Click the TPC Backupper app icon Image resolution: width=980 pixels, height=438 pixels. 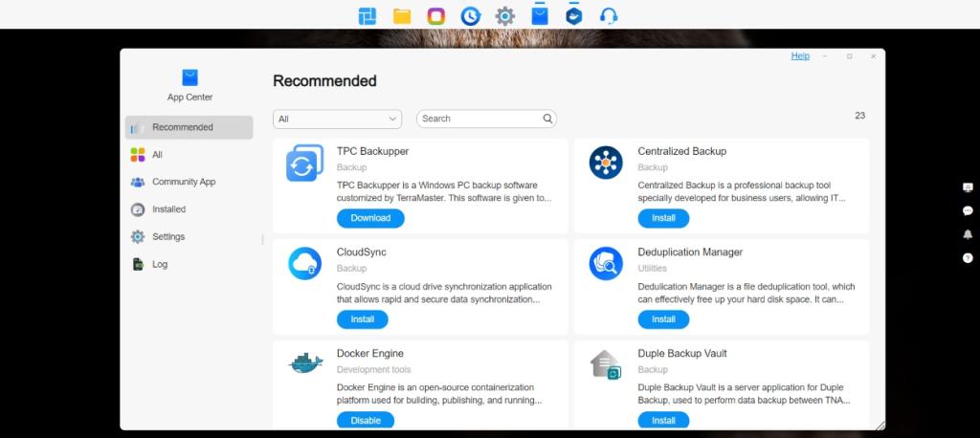tap(305, 164)
